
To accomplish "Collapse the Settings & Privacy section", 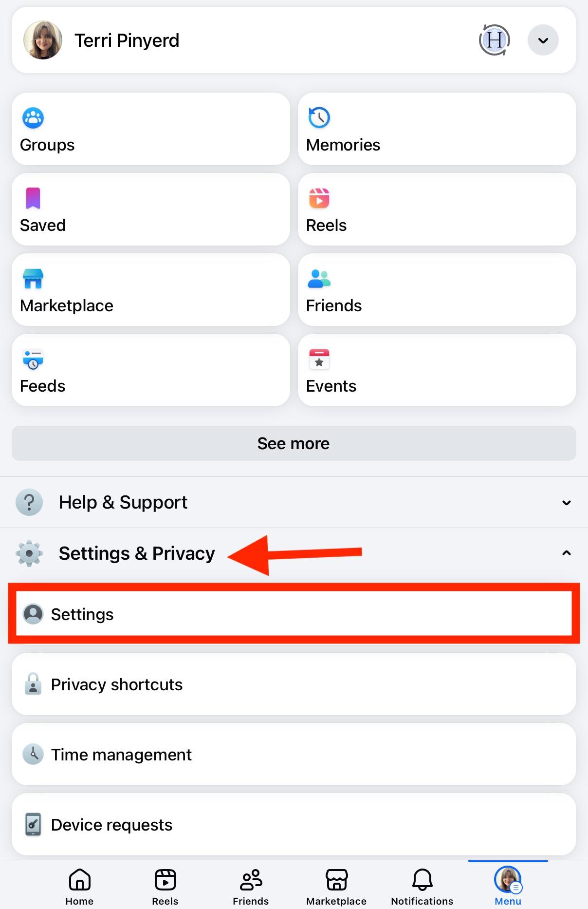I will (x=566, y=553).
